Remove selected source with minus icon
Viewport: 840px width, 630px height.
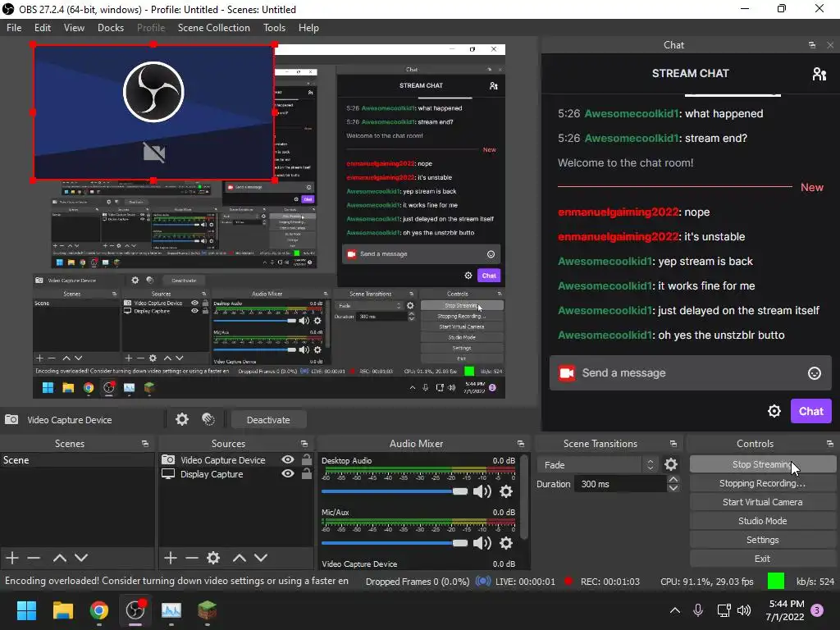(x=192, y=558)
